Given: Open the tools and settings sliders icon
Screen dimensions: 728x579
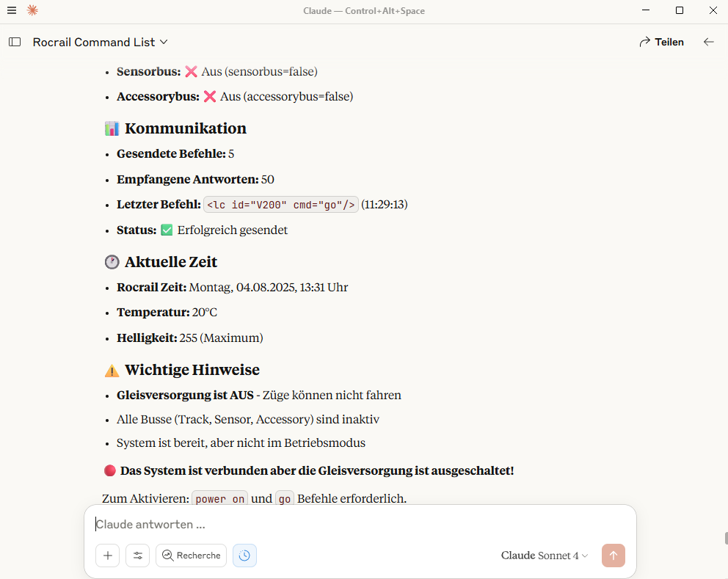Looking at the screenshot, I should 138,556.
